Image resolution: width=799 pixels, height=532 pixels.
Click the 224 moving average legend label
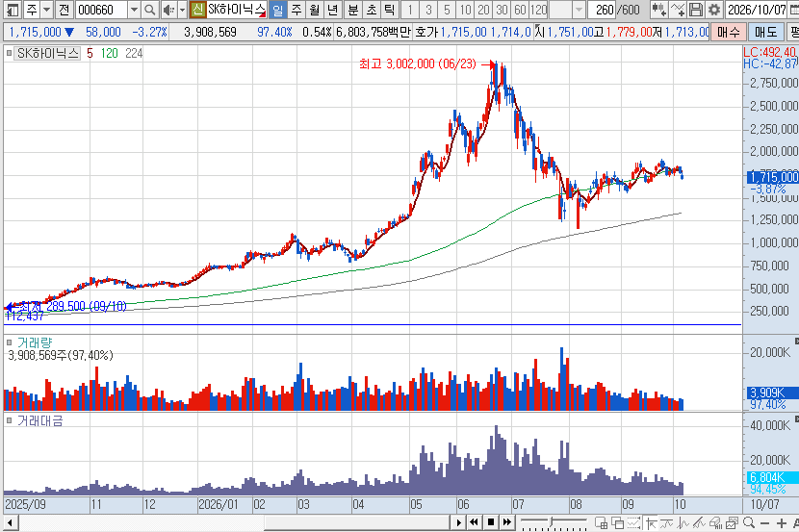tap(134, 53)
